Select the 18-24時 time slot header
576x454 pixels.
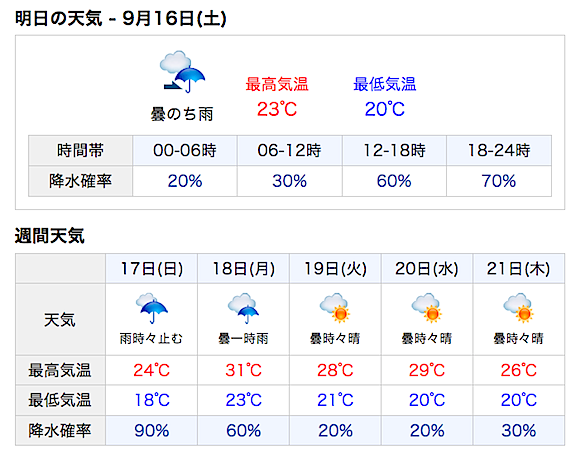coord(499,150)
